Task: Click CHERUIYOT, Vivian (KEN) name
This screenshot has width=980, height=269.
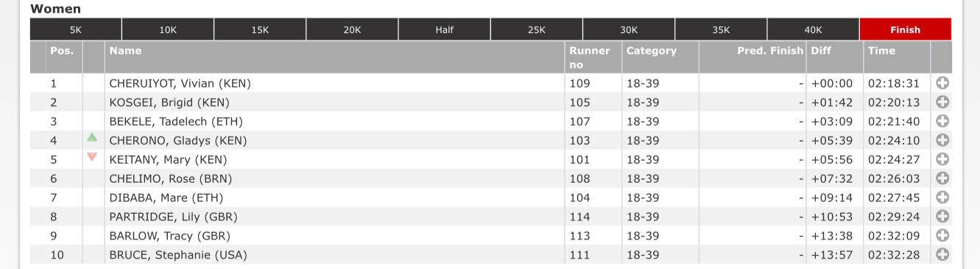Action: click(x=180, y=83)
